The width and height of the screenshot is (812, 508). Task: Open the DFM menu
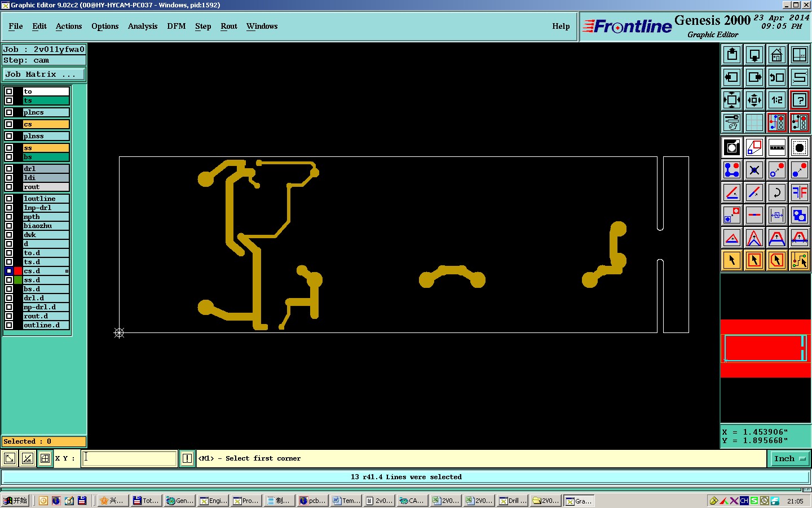tap(176, 26)
